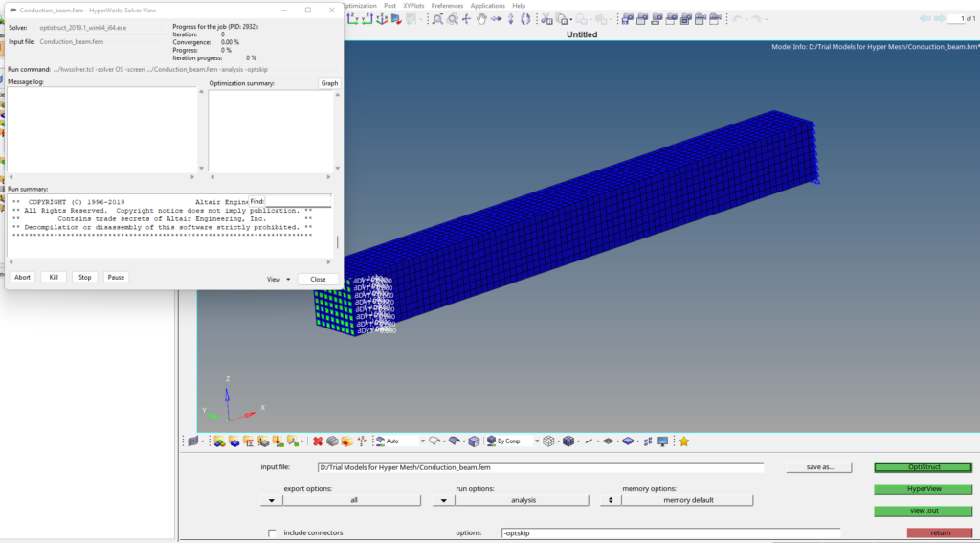The image size is (980, 543).
Task: Click the Graph button in Optimization summary
Action: (329, 83)
